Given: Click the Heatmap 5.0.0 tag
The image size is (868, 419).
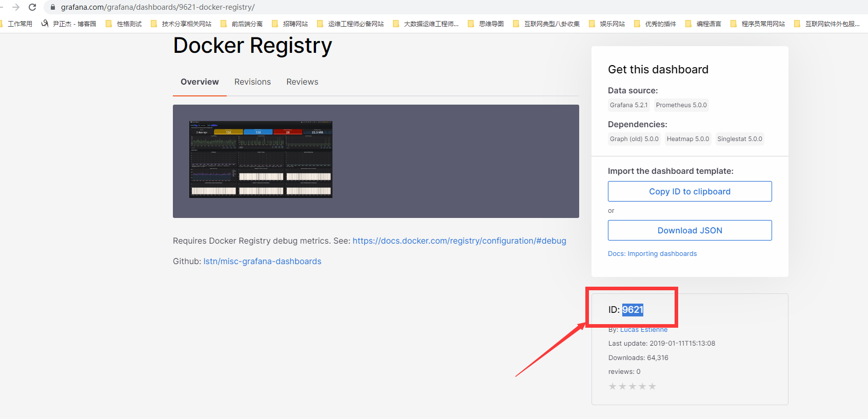Looking at the screenshot, I should (688, 139).
